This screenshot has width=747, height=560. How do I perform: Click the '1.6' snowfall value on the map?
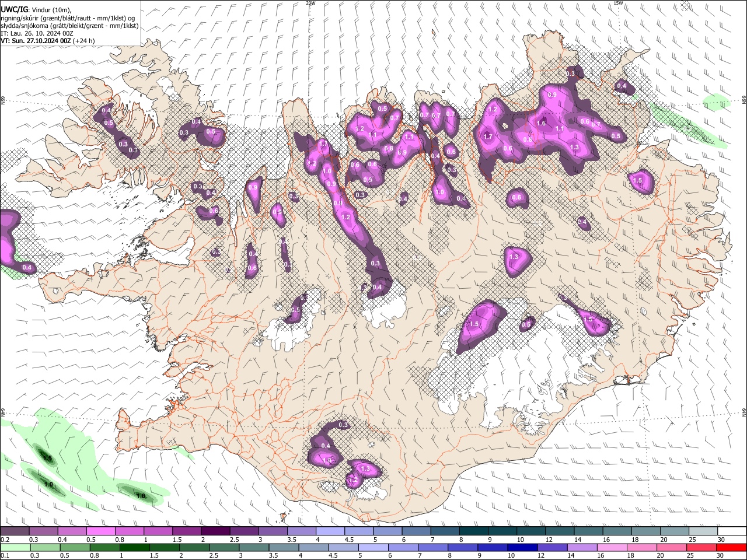click(541, 123)
